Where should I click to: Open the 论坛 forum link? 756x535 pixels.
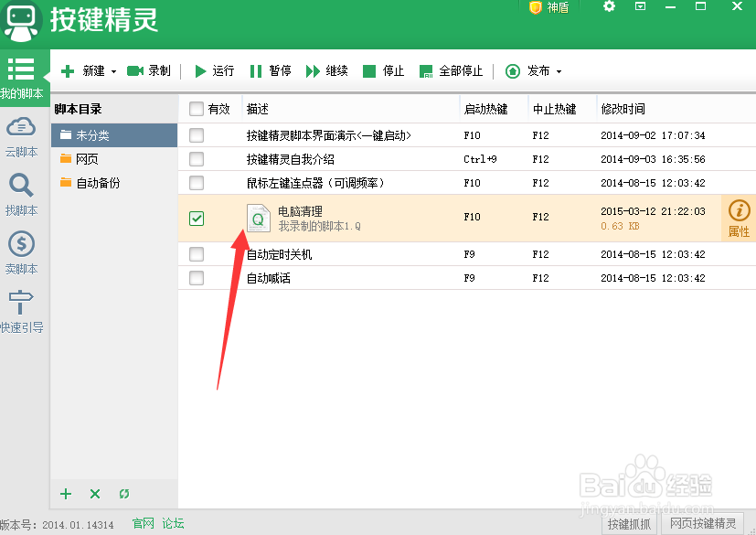click(x=173, y=523)
